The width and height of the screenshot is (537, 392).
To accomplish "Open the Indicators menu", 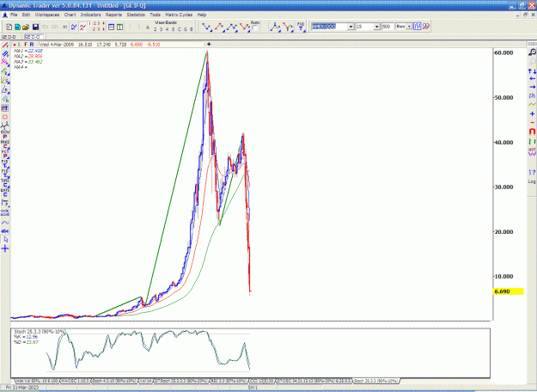I will [x=90, y=15].
